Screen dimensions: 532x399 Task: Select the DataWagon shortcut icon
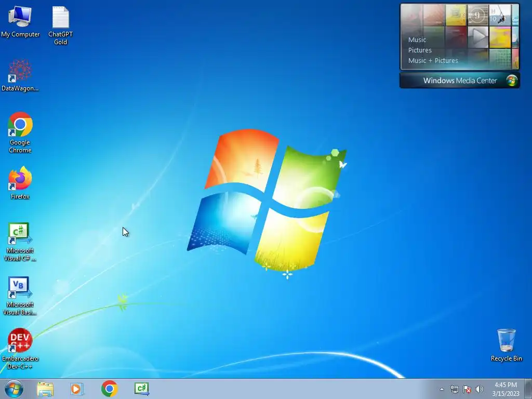click(20, 76)
